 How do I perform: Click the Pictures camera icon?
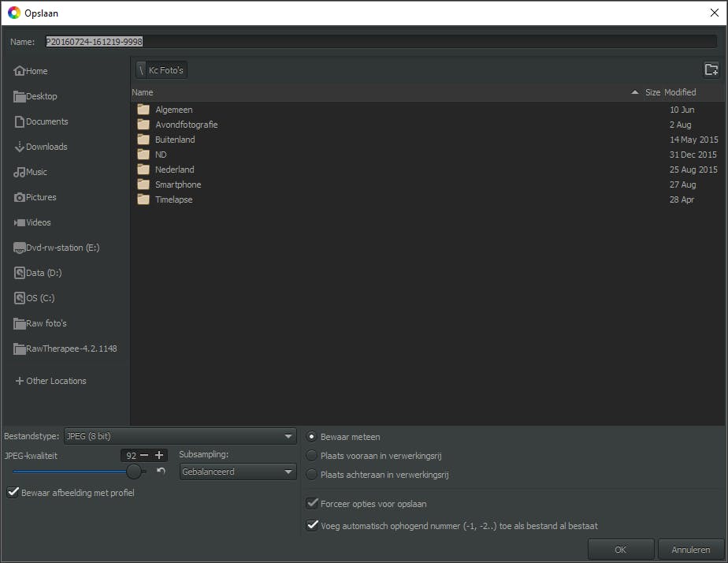(20, 197)
